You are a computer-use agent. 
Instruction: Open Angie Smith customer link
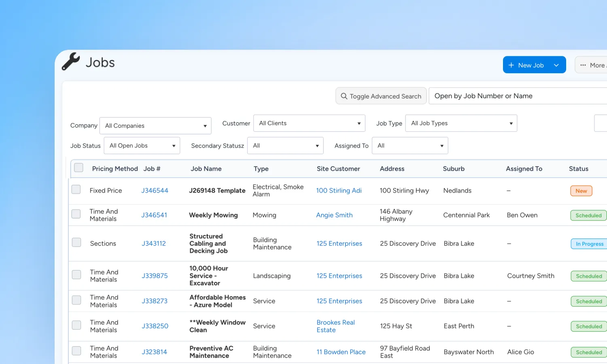[x=334, y=215]
